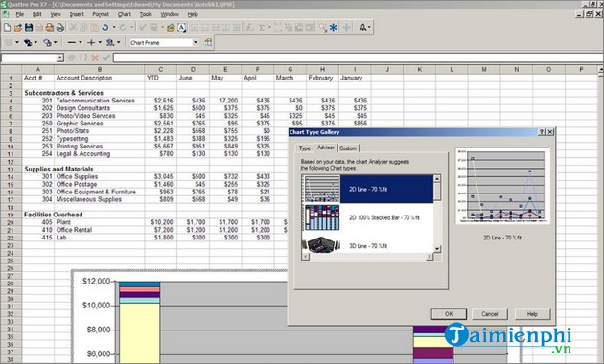Image resolution: width=604 pixels, height=364 pixels.
Task: Switch to the Custom tab
Action: 348,148
